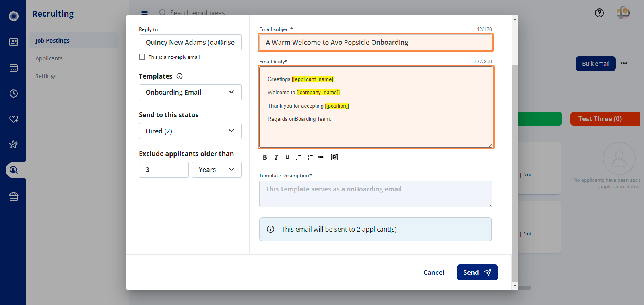644x305 pixels.
Task: Open the employee directory sidebar icon
Action: click(13, 42)
